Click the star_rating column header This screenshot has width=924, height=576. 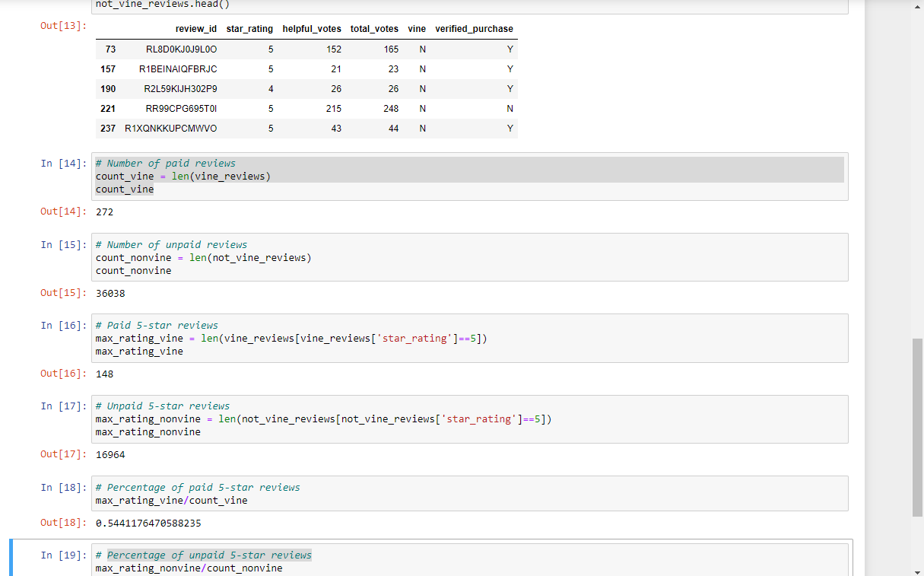tap(249, 29)
